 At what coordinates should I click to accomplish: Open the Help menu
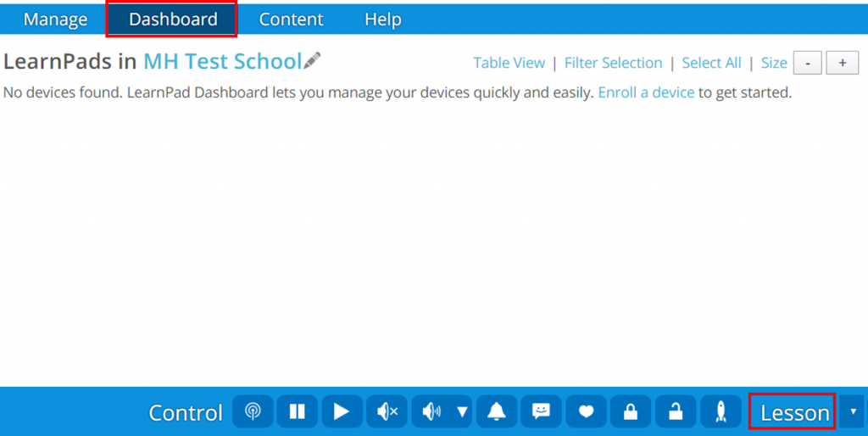coord(382,19)
